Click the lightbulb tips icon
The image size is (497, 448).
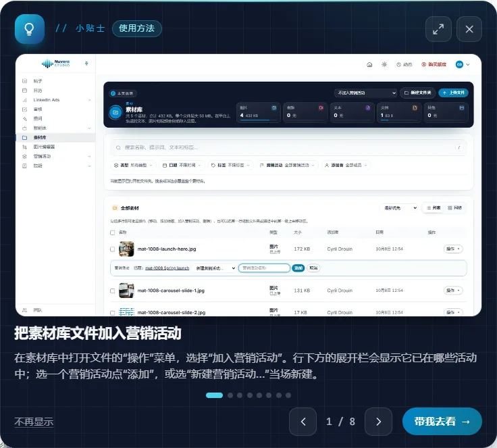click(30, 29)
